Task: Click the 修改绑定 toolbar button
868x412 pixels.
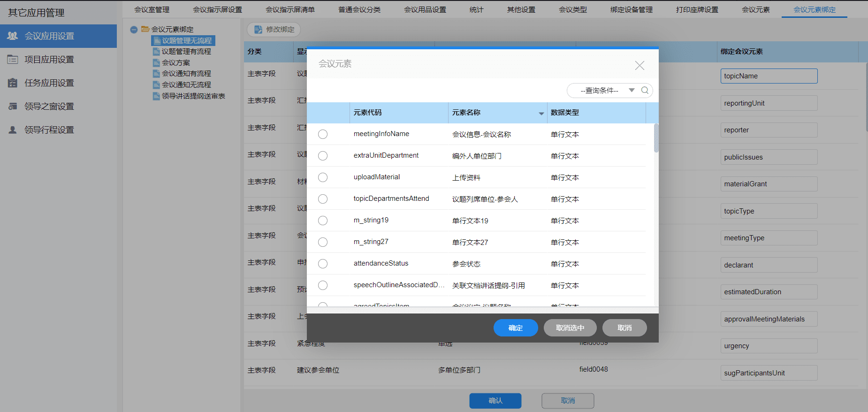Action: [274, 30]
